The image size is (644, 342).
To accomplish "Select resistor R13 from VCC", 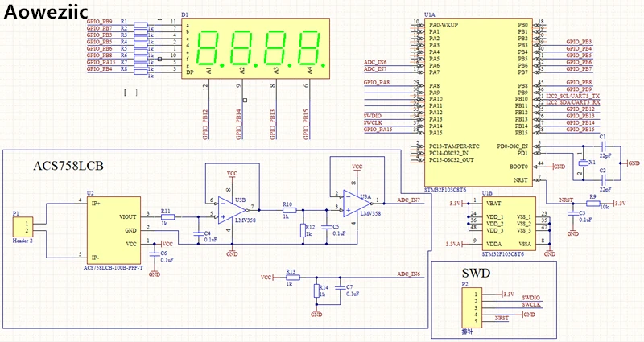I will pos(293,278).
